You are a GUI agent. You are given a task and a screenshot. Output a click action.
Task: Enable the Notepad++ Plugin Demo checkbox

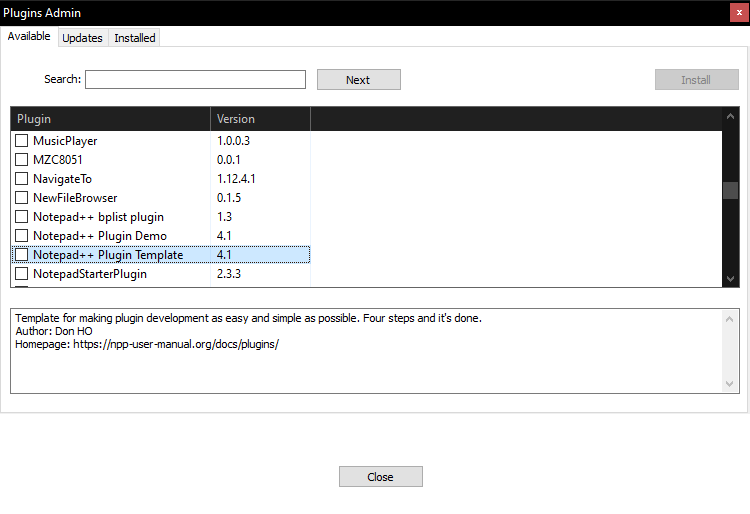pos(22,236)
